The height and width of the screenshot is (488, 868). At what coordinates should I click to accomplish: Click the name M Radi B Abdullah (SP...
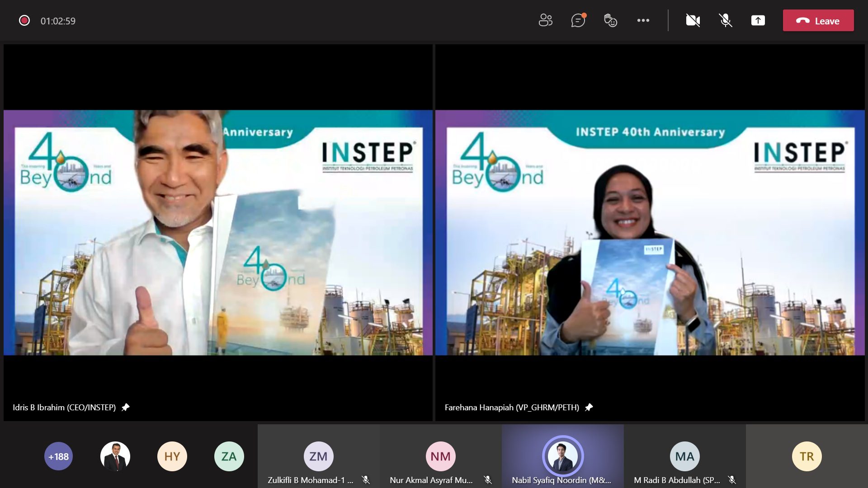click(x=677, y=480)
